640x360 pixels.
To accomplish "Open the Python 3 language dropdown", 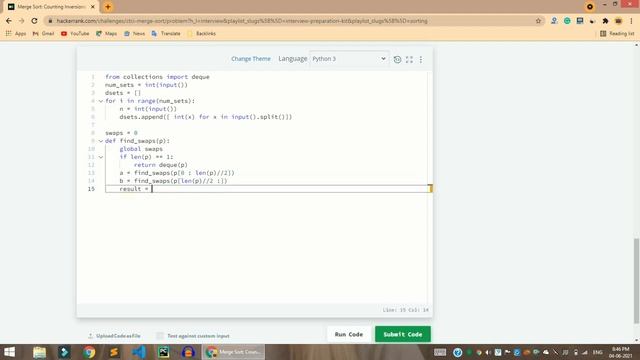I will 349,59.
